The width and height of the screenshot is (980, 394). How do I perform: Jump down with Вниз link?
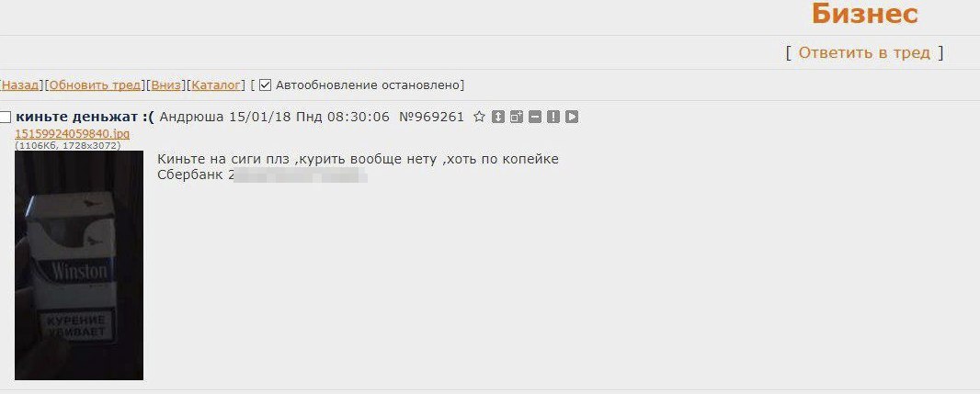tap(166, 84)
